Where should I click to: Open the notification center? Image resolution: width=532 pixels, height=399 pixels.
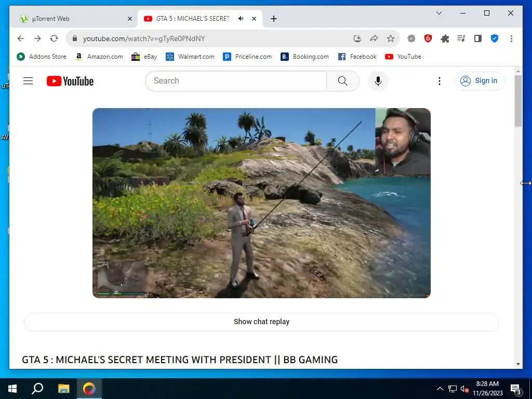coord(516,389)
